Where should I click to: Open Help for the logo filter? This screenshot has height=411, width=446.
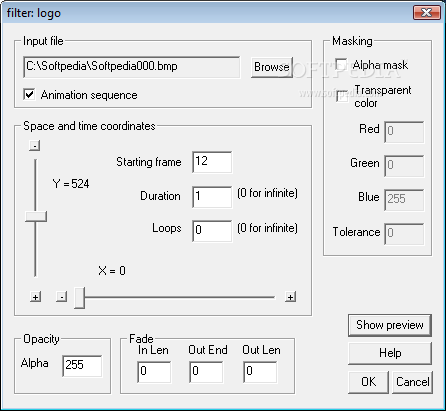click(x=390, y=353)
